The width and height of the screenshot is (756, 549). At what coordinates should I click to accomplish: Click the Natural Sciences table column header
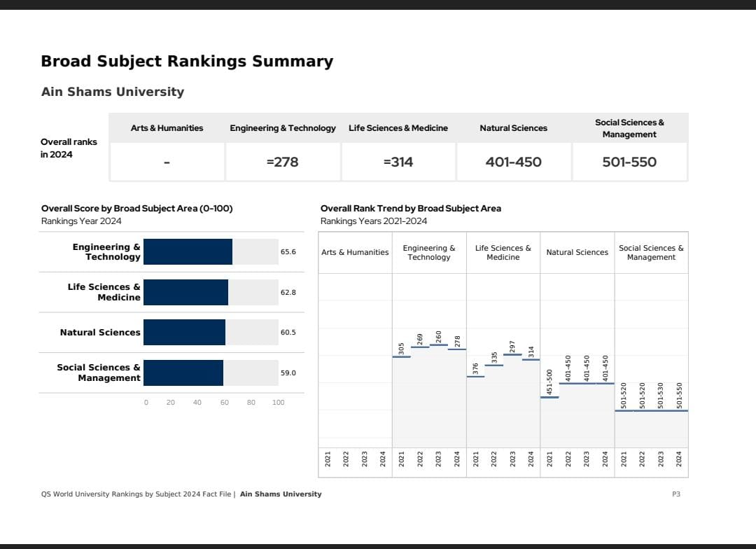click(x=513, y=128)
